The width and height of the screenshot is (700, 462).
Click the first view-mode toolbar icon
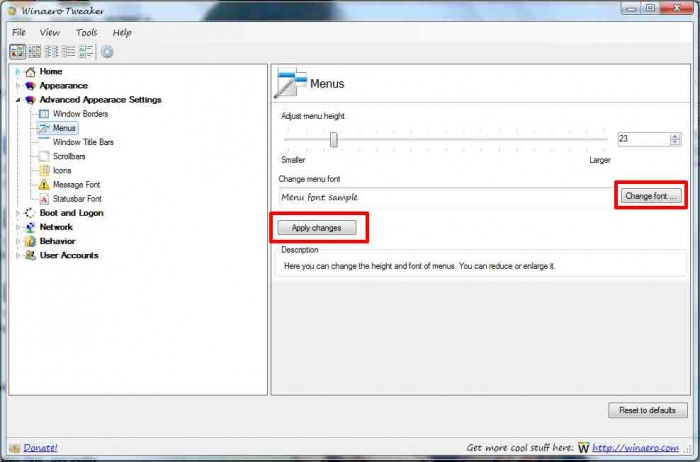17,52
